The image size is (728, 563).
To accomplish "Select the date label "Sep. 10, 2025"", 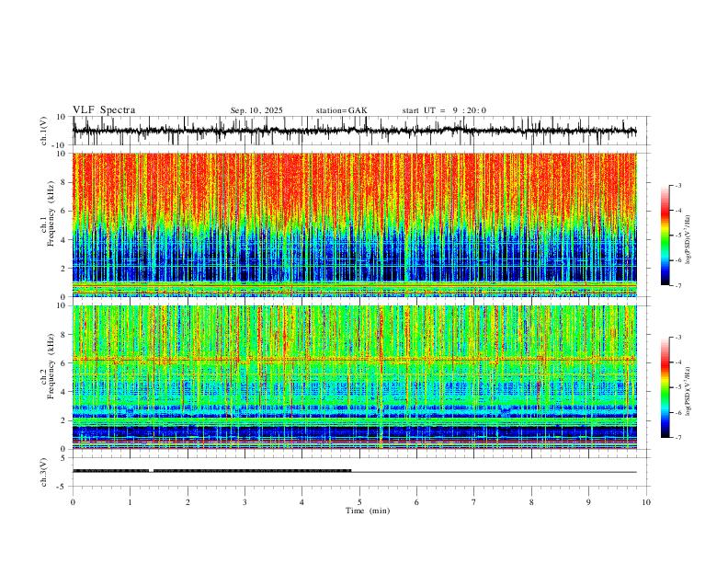I will [256, 110].
